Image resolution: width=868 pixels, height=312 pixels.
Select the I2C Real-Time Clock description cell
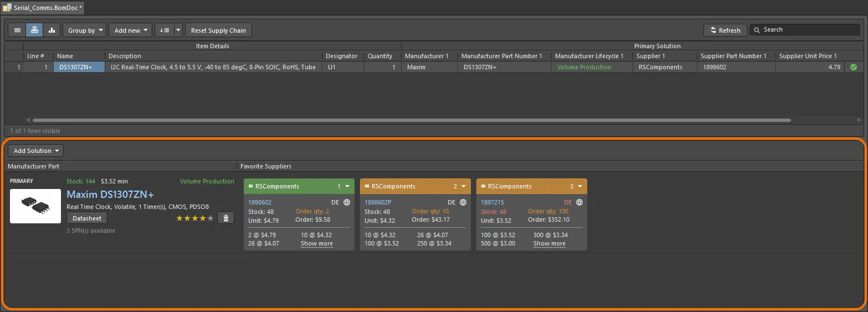coord(213,67)
